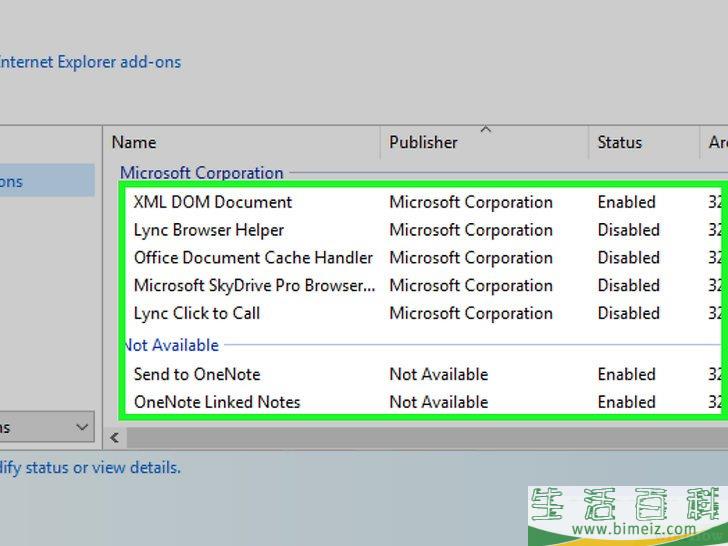
Task: Select Office Document Cache Handler add-on
Action: [x=253, y=258]
